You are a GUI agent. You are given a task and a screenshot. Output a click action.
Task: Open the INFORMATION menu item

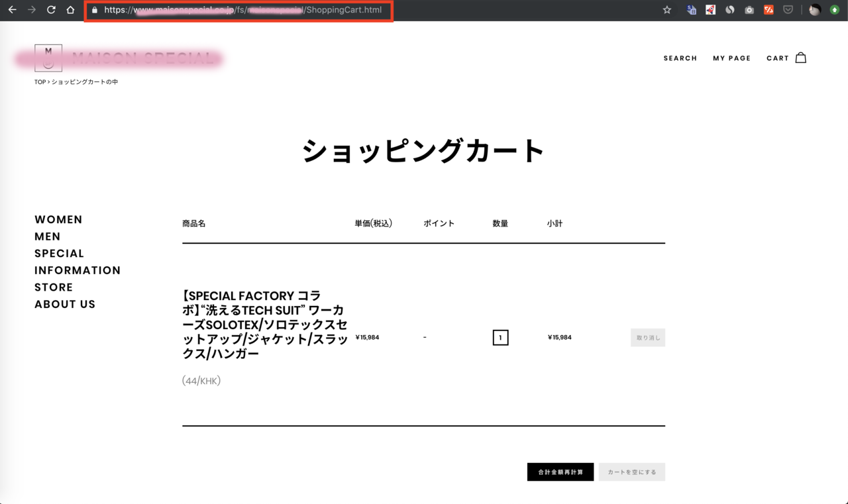[x=78, y=270]
